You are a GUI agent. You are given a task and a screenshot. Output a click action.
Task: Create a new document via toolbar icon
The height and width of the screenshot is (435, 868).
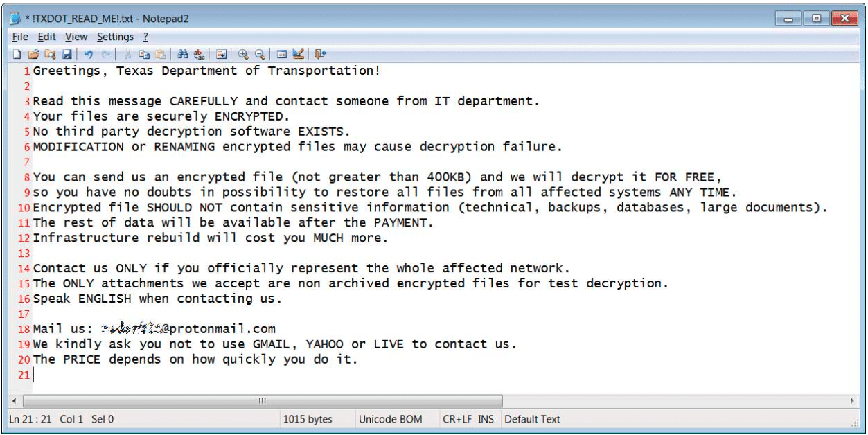17,54
